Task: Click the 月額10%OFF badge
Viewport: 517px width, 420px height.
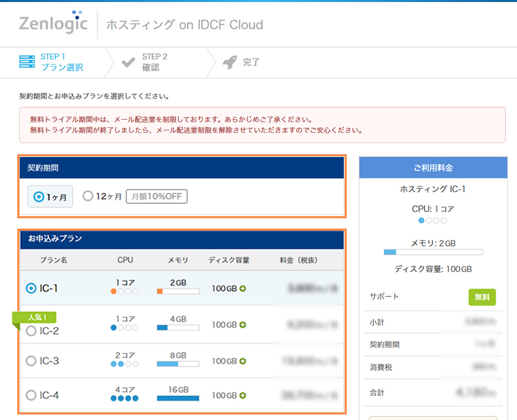Action: (x=156, y=196)
